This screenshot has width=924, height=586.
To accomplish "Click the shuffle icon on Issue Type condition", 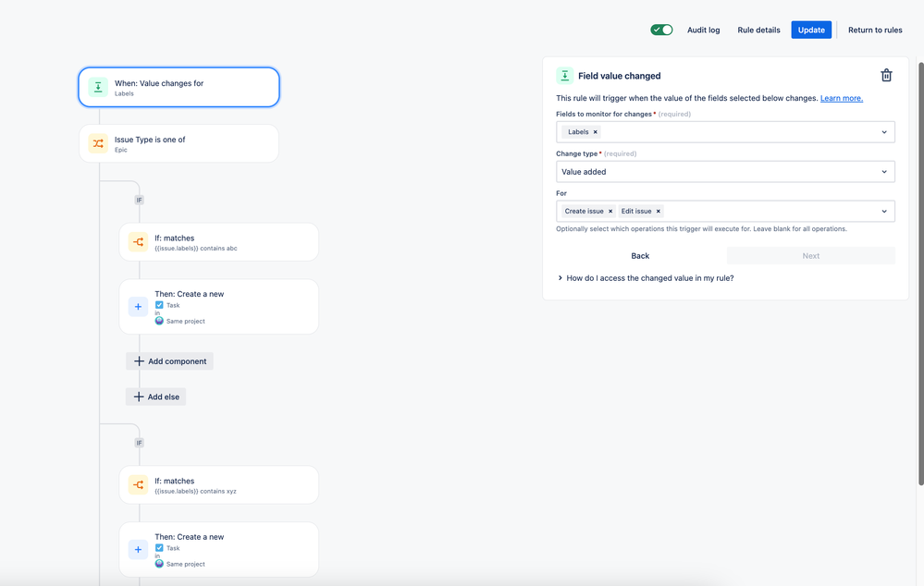I will pyautogui.click(x=98, y=143).
